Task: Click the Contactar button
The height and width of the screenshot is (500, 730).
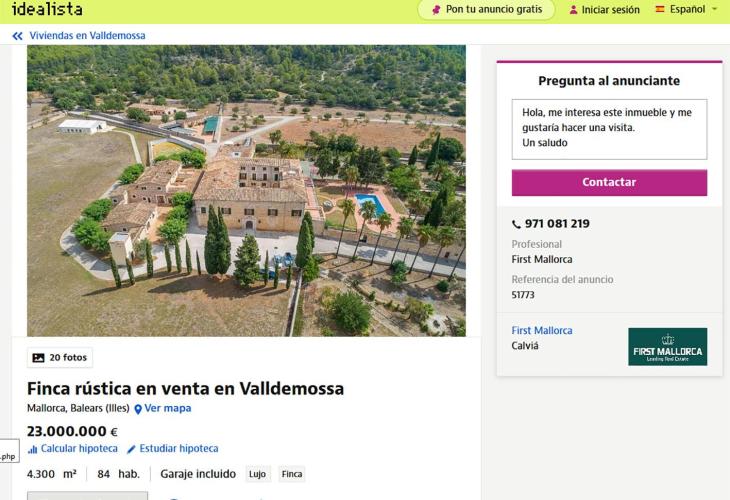Action: [x=609, y=182]
